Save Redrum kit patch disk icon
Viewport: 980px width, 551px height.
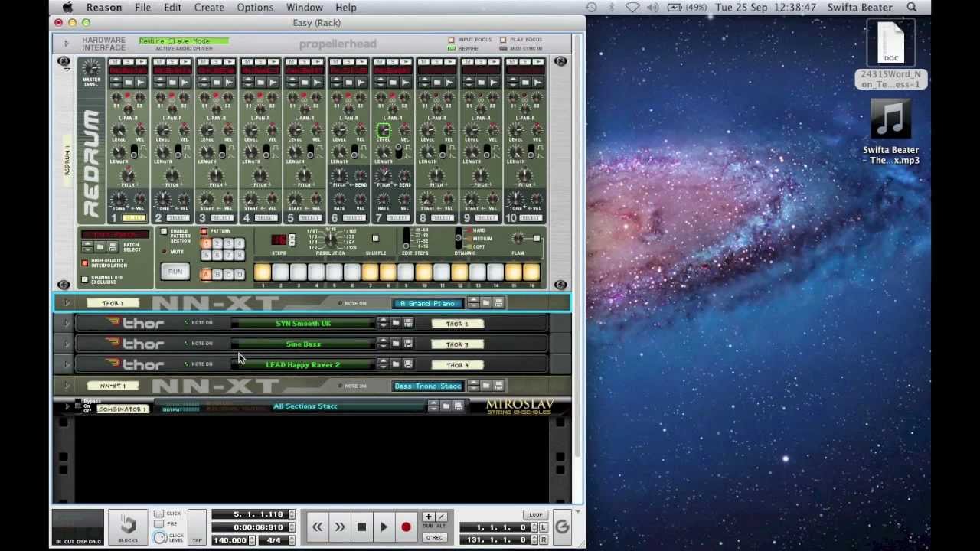pos(113,247)
